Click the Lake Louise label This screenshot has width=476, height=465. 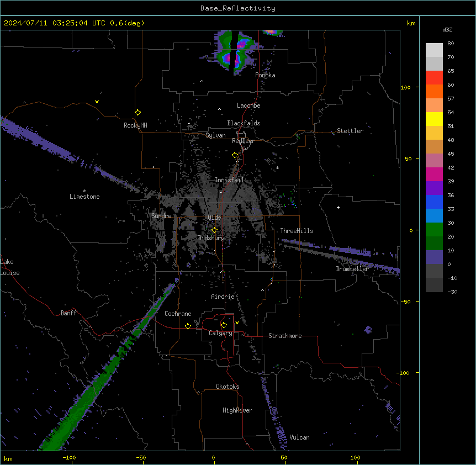pos(10,267)
